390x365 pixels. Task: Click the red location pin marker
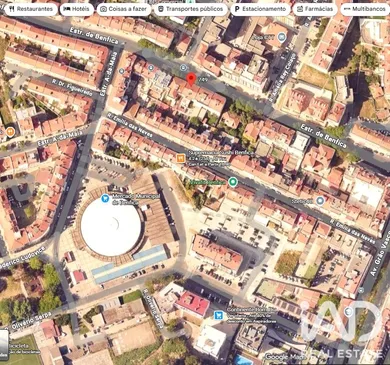[x=191, y=80]
